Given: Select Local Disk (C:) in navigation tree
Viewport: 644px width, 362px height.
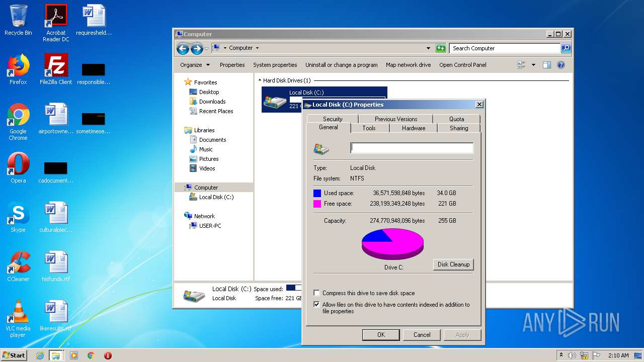Looking at the screenshot, I should pos(211,197).
